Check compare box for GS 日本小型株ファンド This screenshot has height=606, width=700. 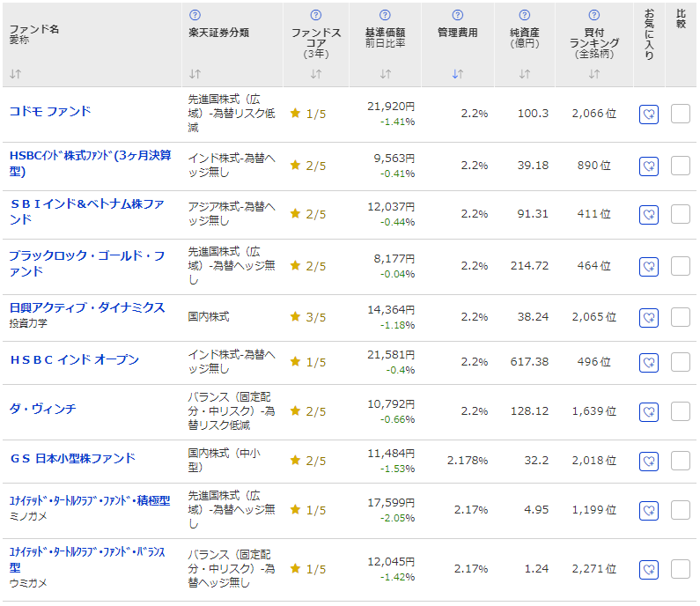click(x=681, y=461)
